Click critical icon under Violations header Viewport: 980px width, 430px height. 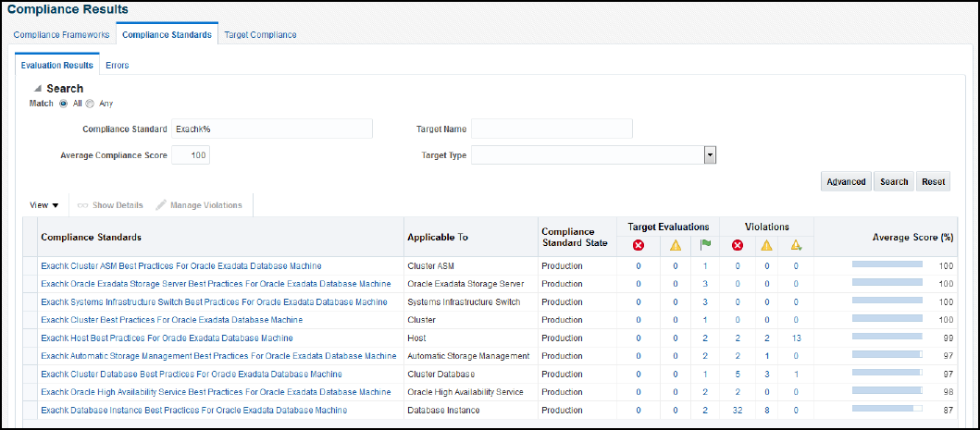tap(738, 245)
